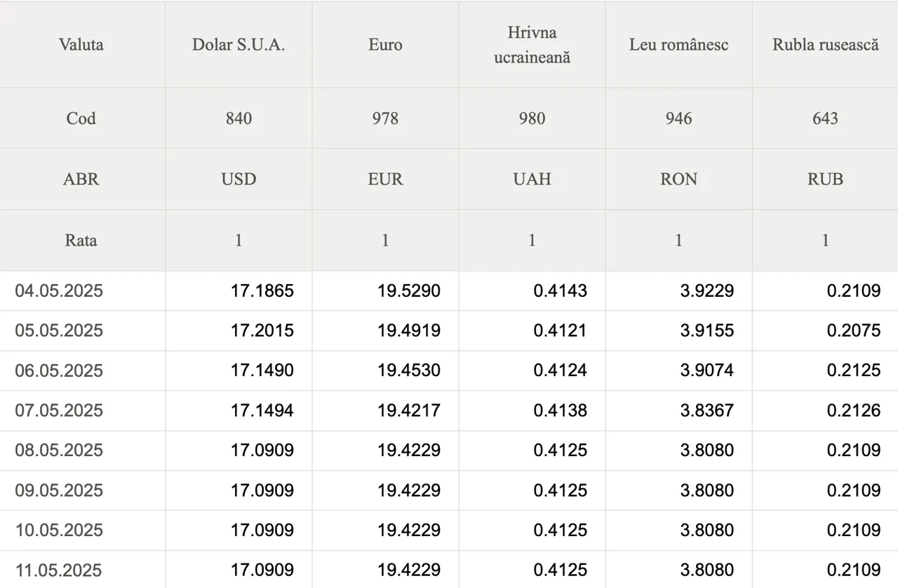Click the EUR abbreviation cell
Screen dimensions: 898x588
point(385,179)
